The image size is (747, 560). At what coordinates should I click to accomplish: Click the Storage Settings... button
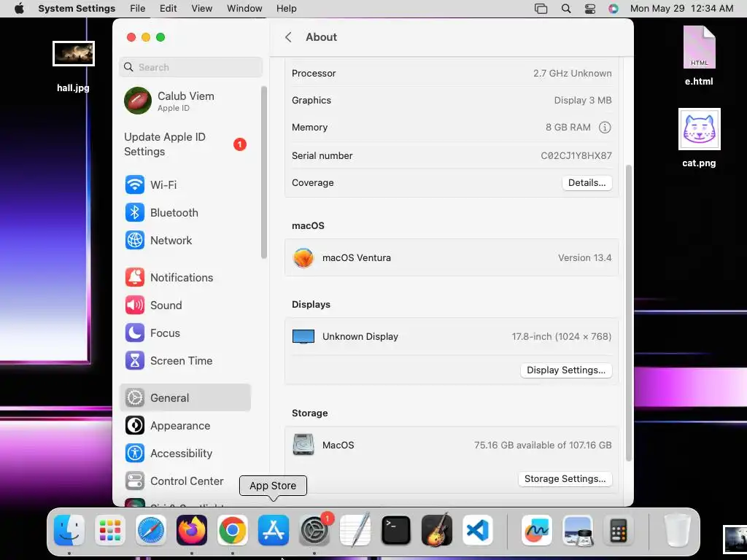565,478
